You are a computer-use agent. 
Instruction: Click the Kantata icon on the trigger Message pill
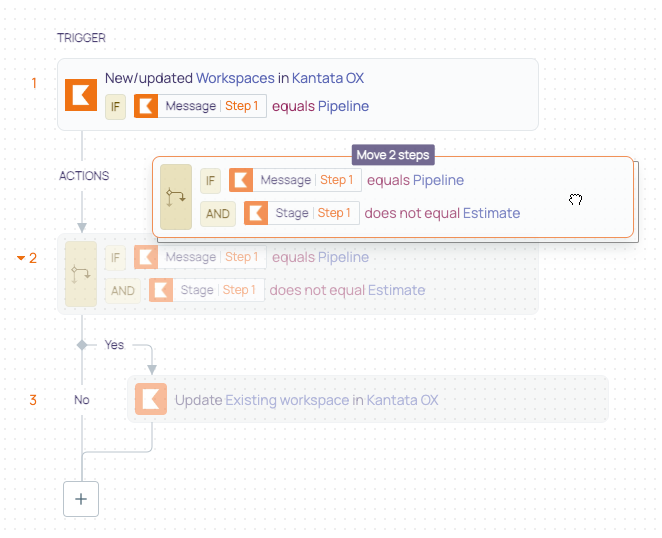pyautogui.click(x=146, y=106)
